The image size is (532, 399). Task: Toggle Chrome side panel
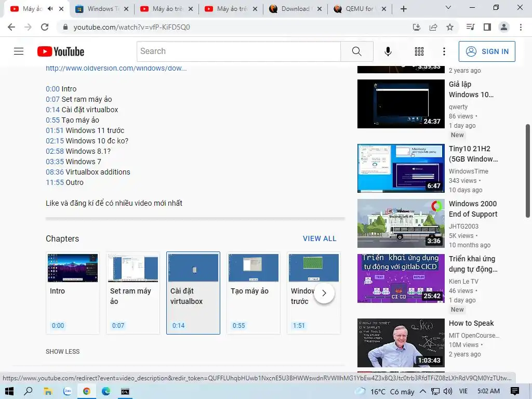point(487,27)
